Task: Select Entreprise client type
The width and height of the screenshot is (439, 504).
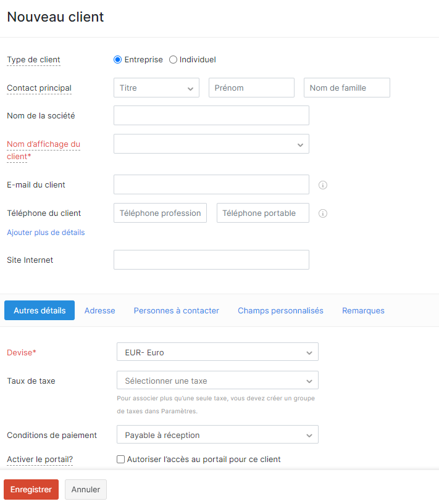Action: pos(118,60)
